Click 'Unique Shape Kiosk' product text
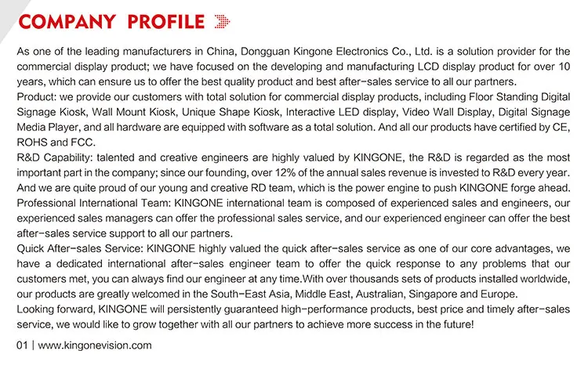This screenshot has height=365, width=588. (x=230, y=112)
